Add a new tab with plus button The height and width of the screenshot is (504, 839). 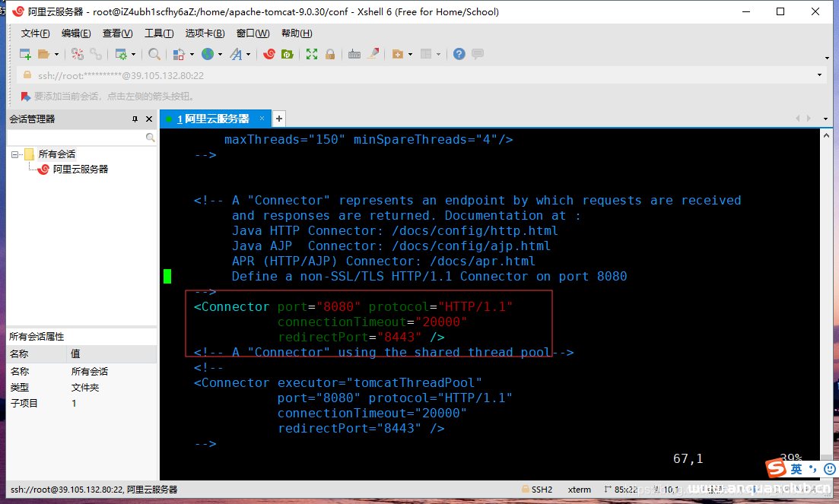[279, 119]
